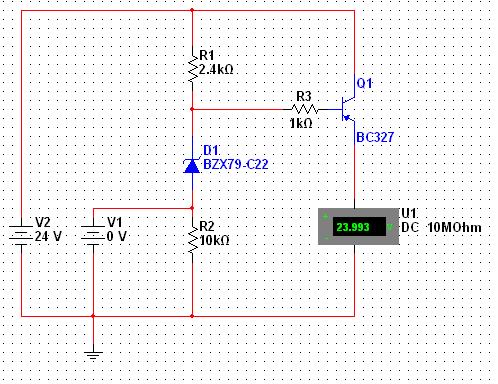This screenshot has height=384, width=498.
Task: Click the DC 10MOhm voltmeter setting text
Action: 441,227
